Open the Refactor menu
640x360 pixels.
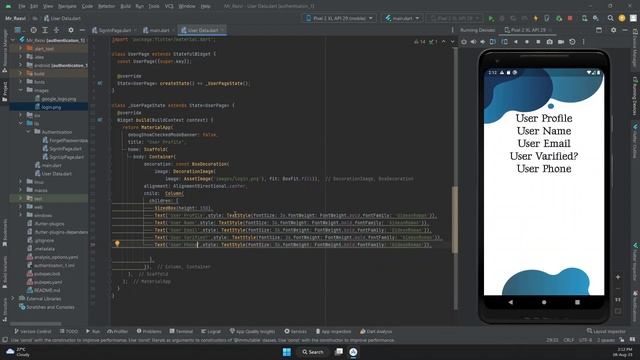(x=107, y=7)
